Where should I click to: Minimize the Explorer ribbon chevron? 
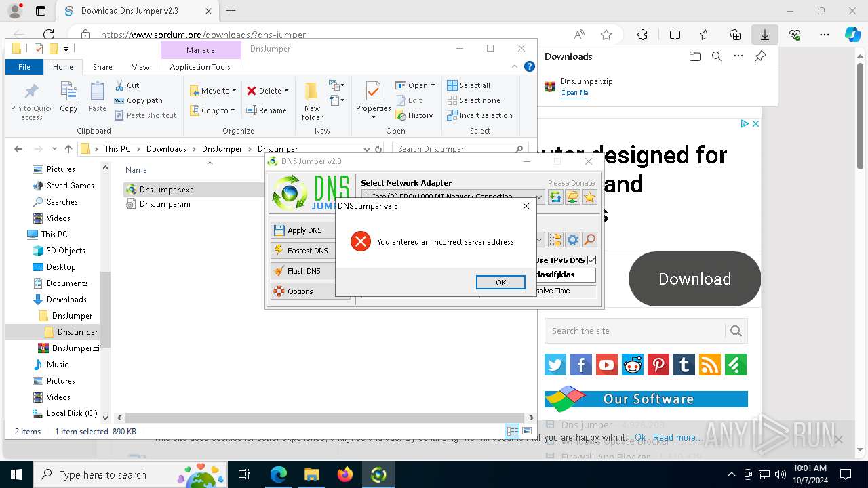515,66
